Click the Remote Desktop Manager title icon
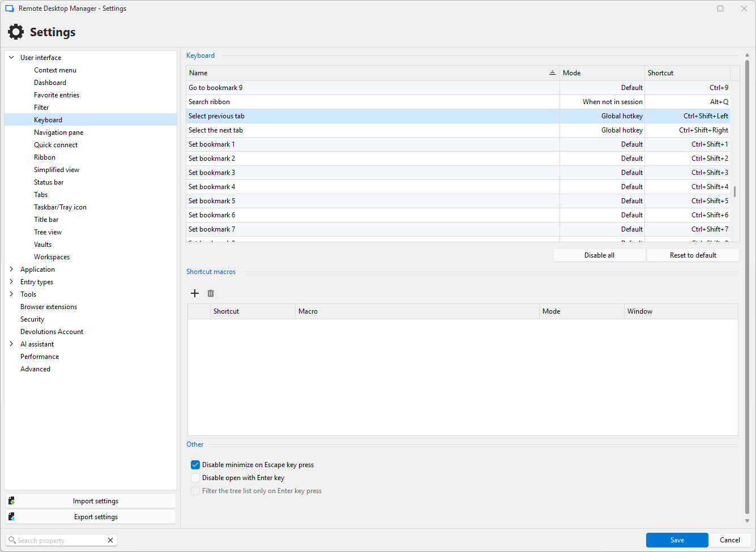The height and width of the screenshot is (552, 756). 10,8
